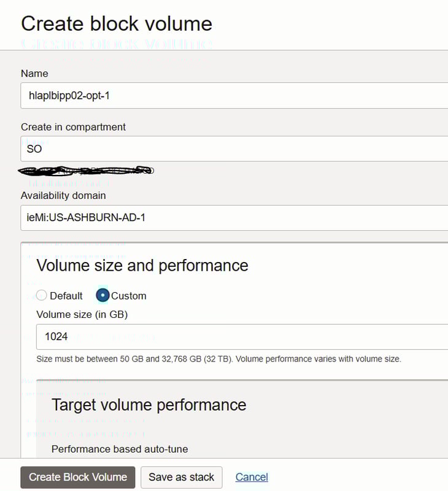Click the Performance based auto-tune label
Viewport: 448px width, 491px height.
(x=120, y=449)
